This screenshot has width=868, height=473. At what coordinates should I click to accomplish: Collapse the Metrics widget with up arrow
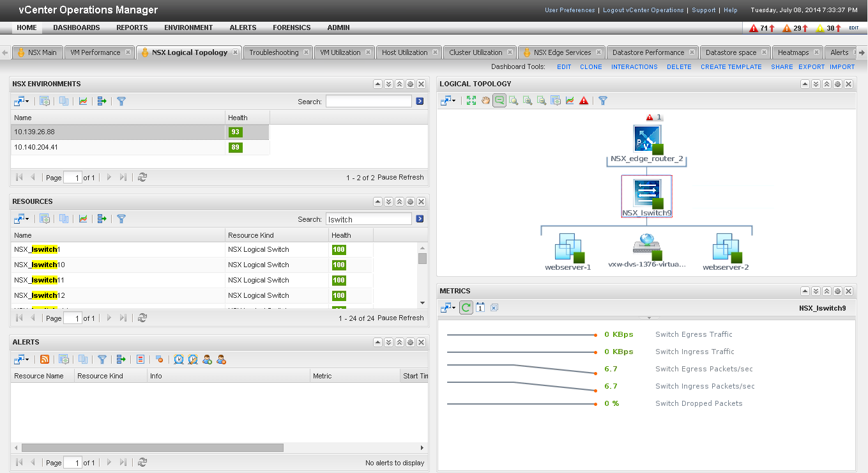pyautogui.click(x=805, y=291)
